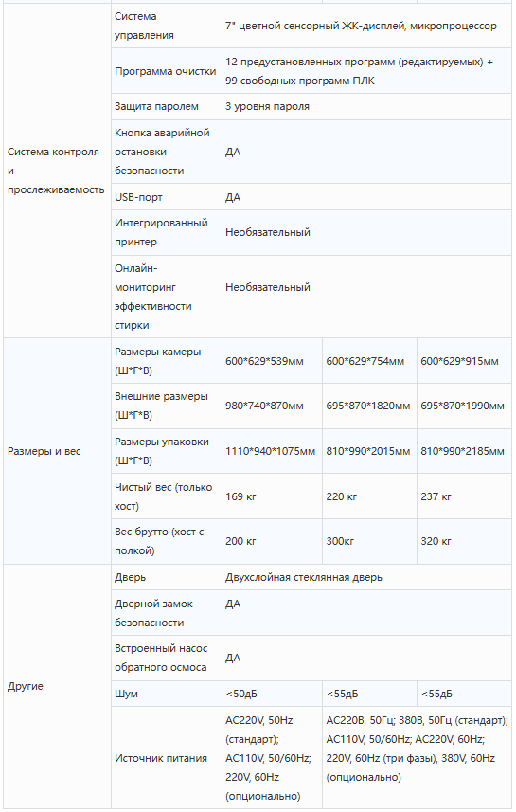Select the '<50дБ' noise value cell
This screenshot has height=812, width=516.
point(272,694)
